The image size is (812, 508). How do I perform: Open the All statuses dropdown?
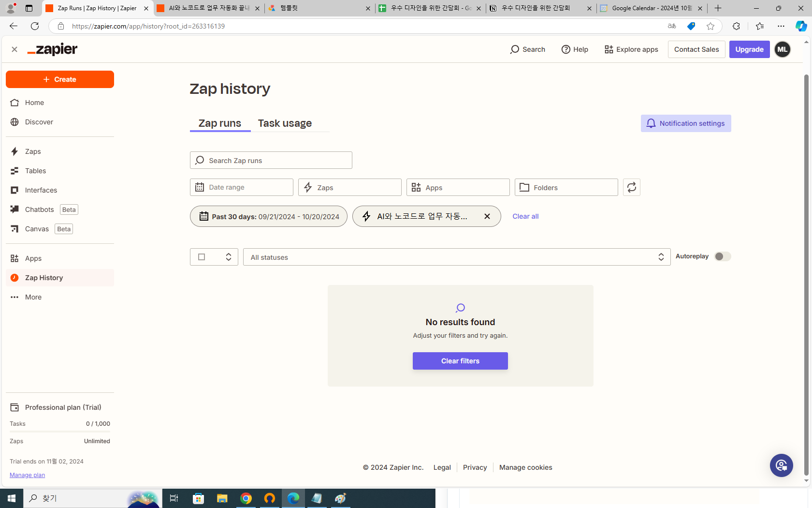click(457, 257)
